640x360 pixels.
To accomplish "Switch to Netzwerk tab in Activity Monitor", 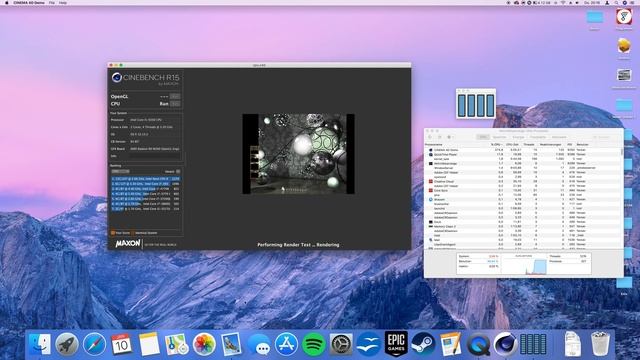I will pos(559,137).
